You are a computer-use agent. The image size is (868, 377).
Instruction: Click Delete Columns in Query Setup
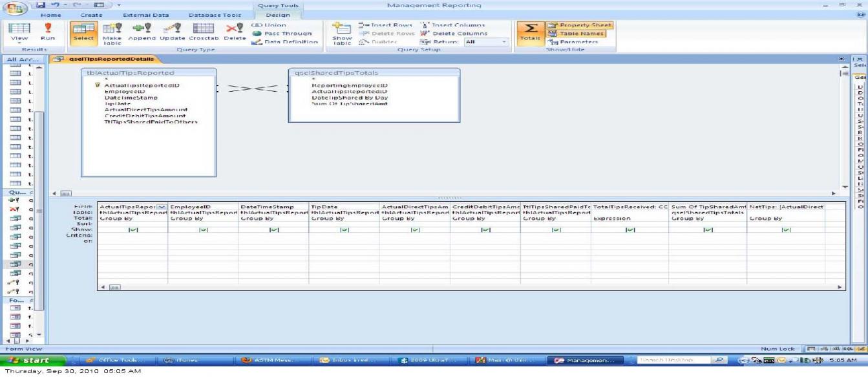(x=454, y=34)
